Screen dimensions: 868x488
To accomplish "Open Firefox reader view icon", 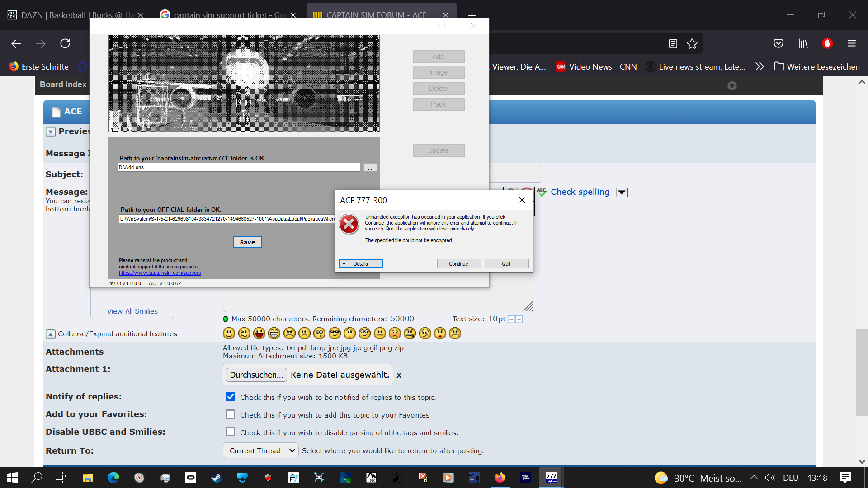I will click(x=673, y=43).
